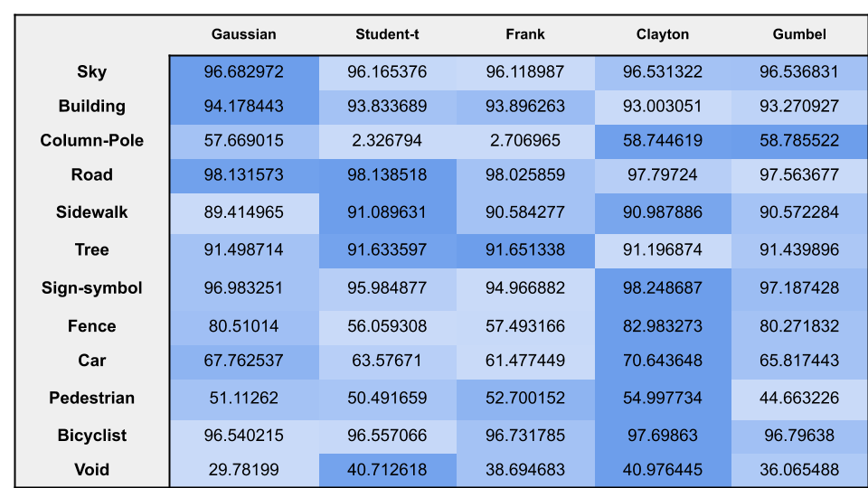Viewport: 868px width, 488px height.
Task: Click the Sky row label
Action: pos(92,72)
